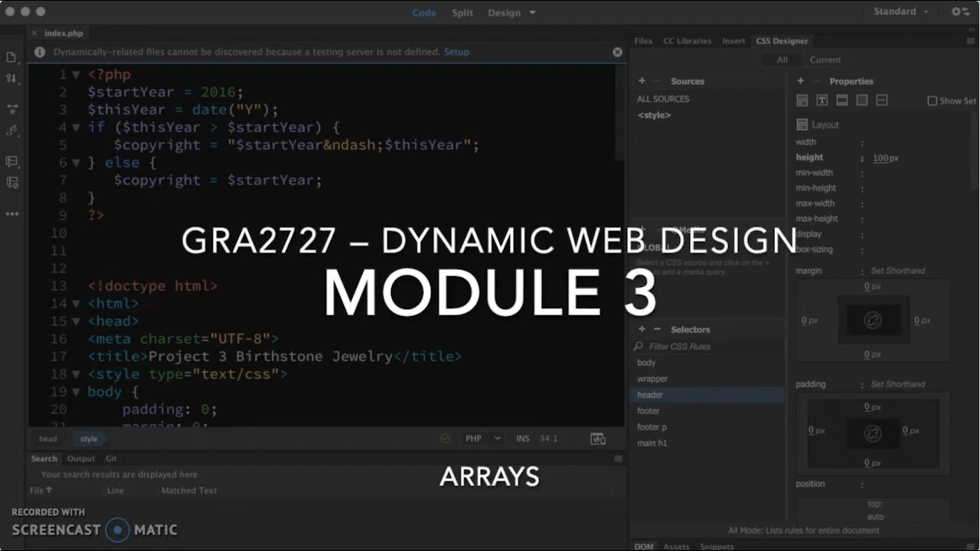Click the Filter CSS Rules search field
The height and width of the screenshot is (551, 980).
[708, 347]
